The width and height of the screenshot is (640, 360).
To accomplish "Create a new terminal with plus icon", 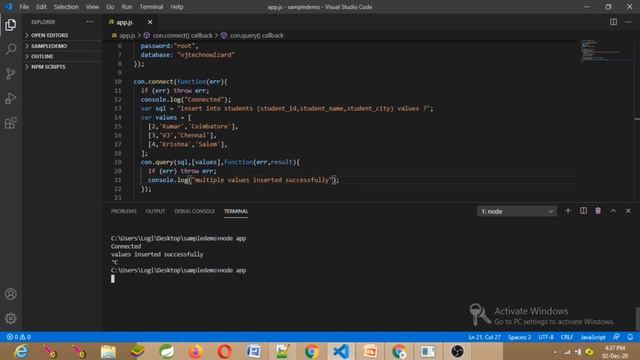I will (x=568, y=211).
